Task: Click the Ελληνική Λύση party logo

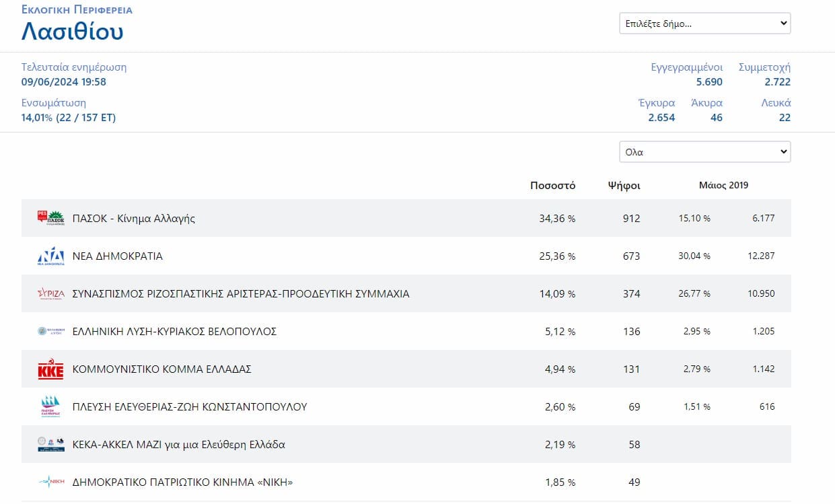Action: [50, 331]
